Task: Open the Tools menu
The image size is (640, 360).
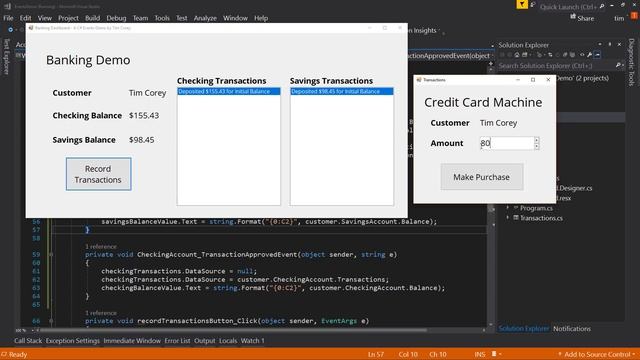Action: coord(162,18)
